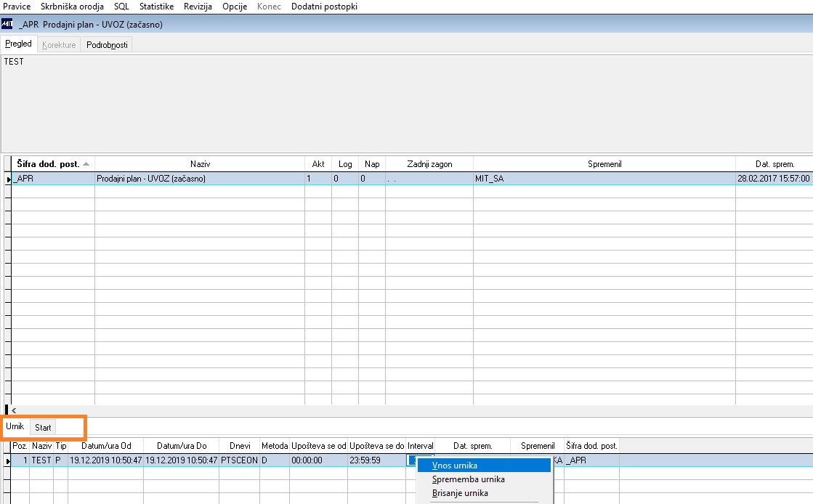Viewport: 813px width, 504px height.
Task: Sort by Šifra dod. post. column header
Action: click(53, 164)
